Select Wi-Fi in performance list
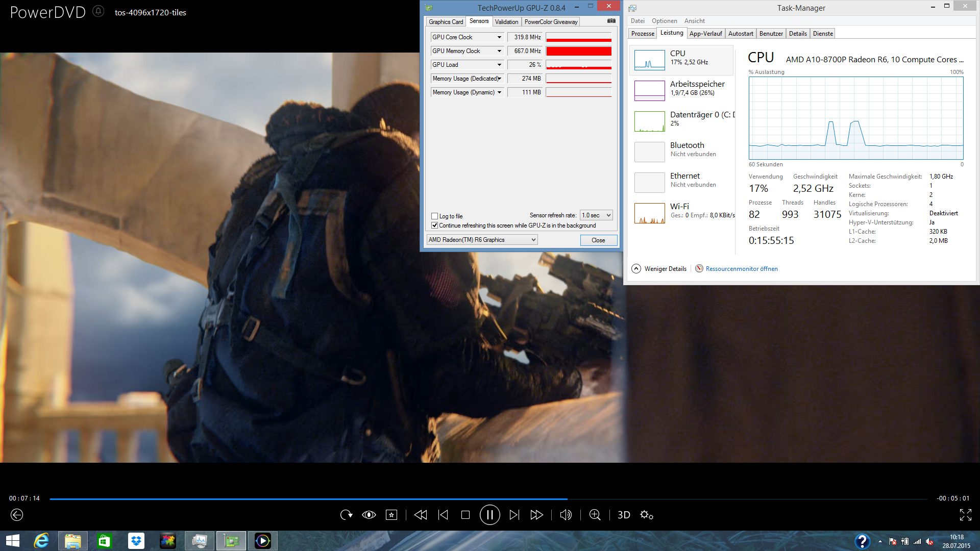 tap(682, 213)
